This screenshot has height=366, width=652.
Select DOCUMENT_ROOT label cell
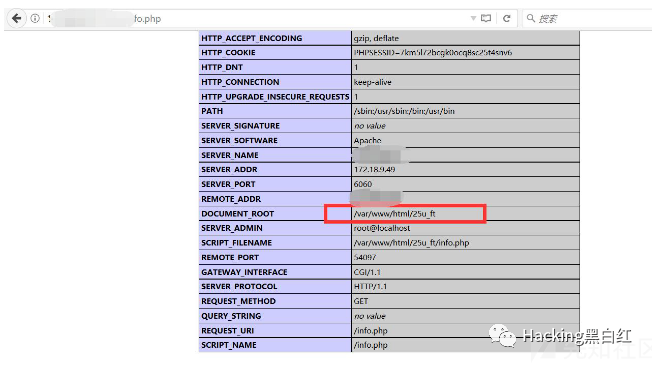[275, 214]
